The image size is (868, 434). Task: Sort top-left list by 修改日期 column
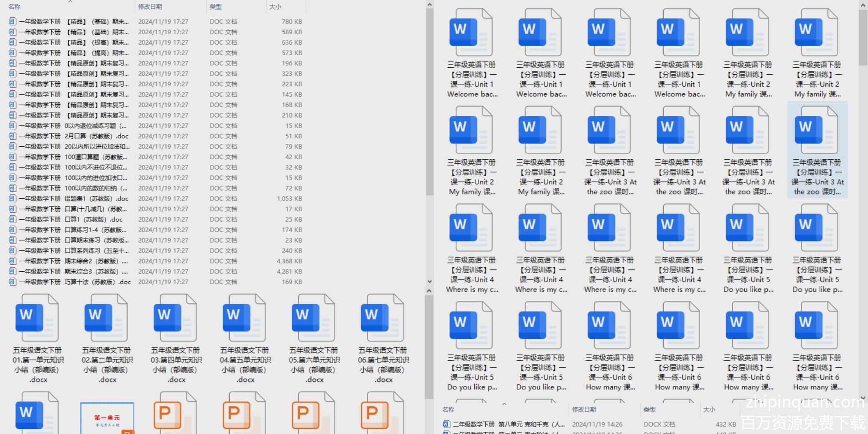(x=150, y=7)
